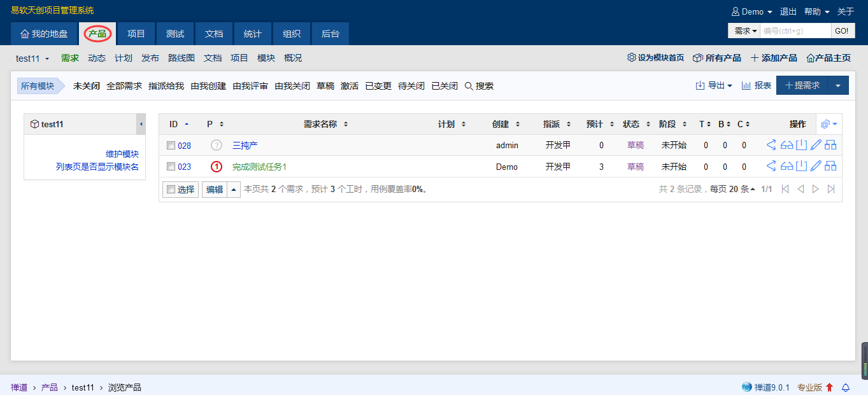Click the close icon for story 023
The image size is (868, 395).
pos(802,166)
